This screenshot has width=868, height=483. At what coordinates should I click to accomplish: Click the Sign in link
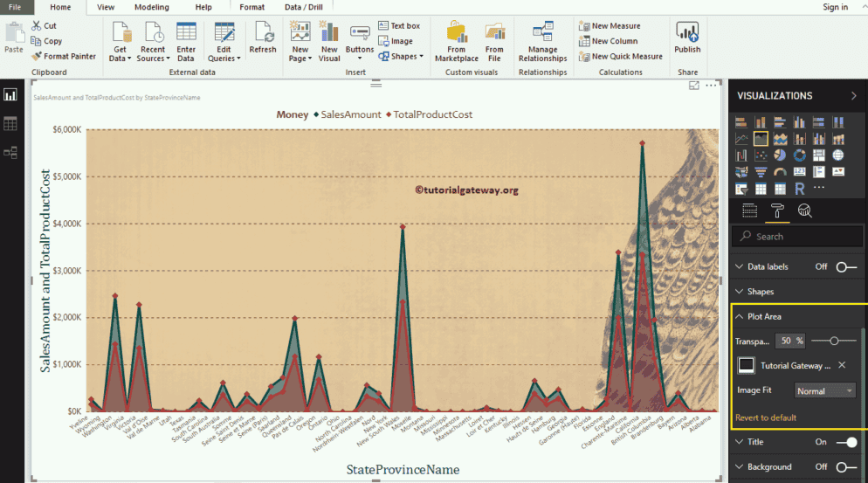tap(835, 7)
